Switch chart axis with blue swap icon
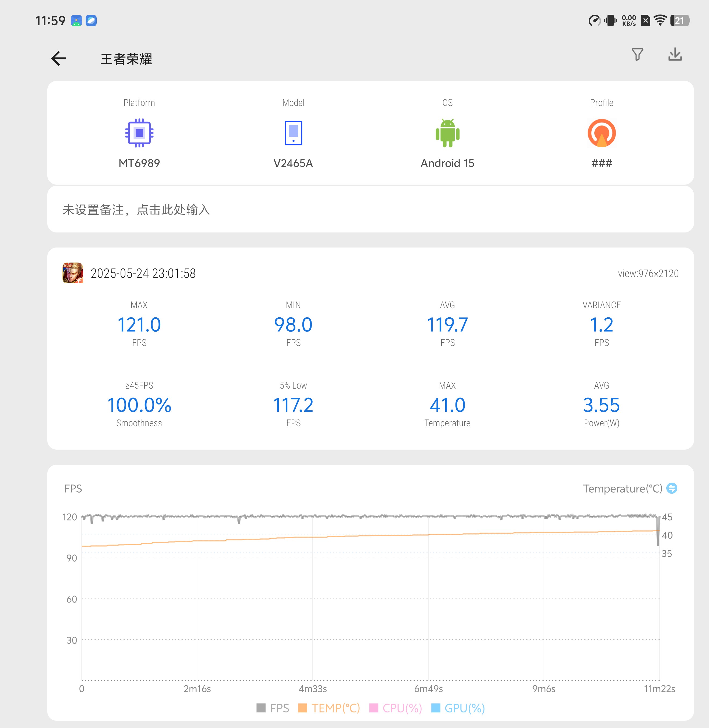This screenshot has height=728, width=709. [x=671, y=488]
